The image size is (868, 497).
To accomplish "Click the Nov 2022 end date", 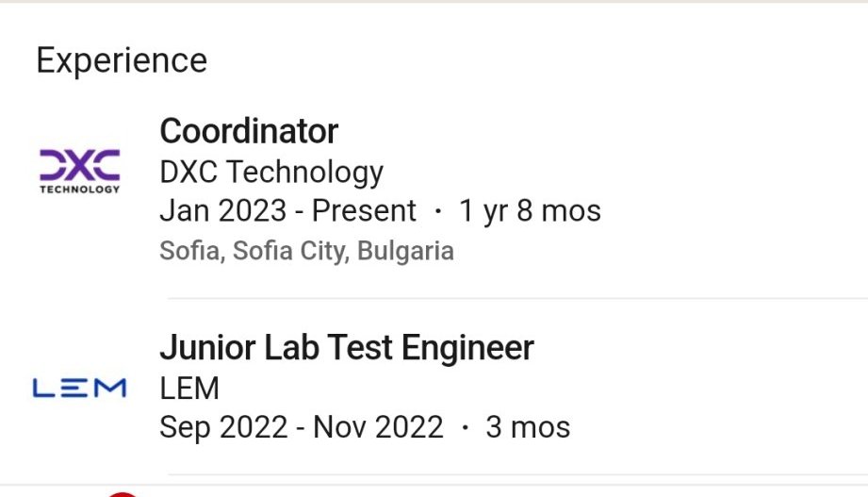I will pos(378,427).
